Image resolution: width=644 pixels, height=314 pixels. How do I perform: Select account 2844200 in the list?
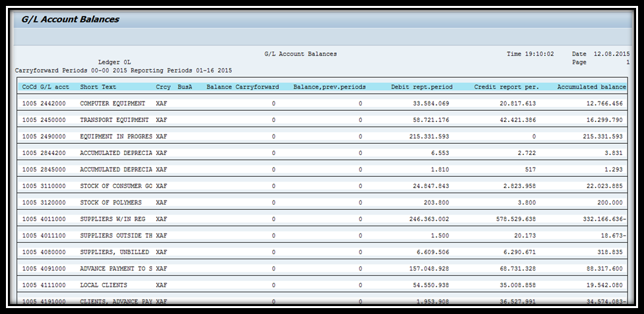tap(53, 153)
